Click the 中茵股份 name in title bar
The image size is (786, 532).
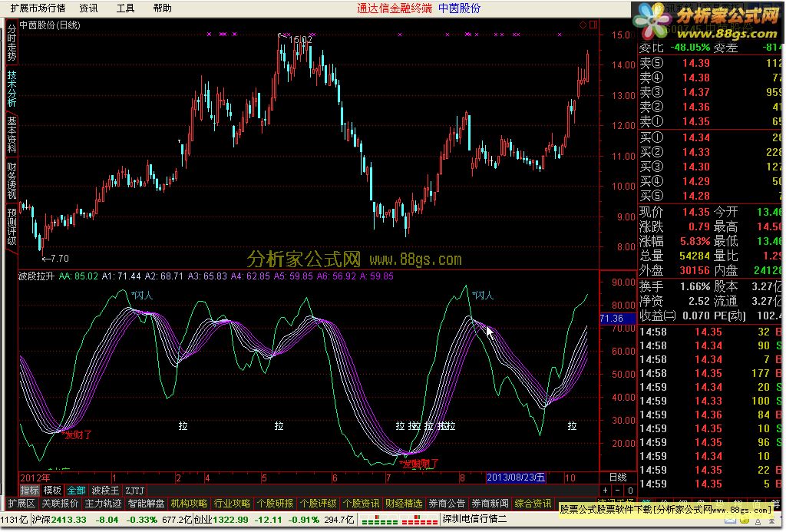(x=459, y=8)
